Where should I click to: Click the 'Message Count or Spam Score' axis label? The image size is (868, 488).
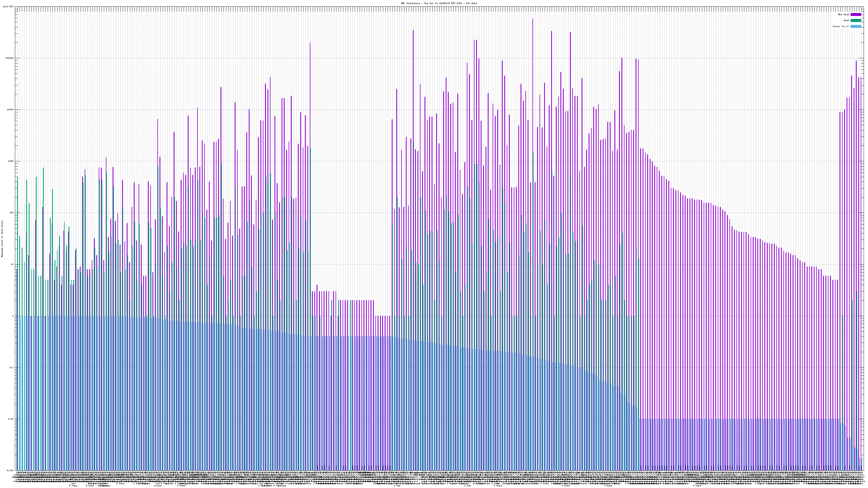click(x=2, y=239)
